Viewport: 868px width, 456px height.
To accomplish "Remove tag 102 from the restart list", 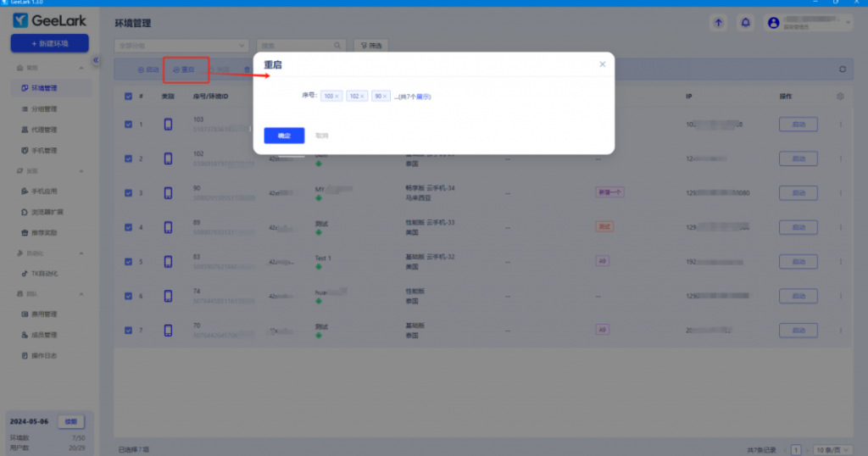I will point(363,97).
